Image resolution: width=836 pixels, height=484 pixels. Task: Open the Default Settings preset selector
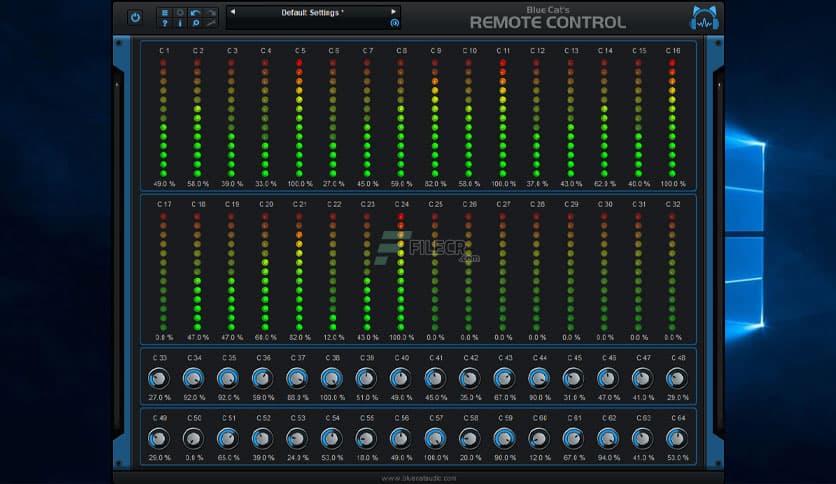pos(313,12)
